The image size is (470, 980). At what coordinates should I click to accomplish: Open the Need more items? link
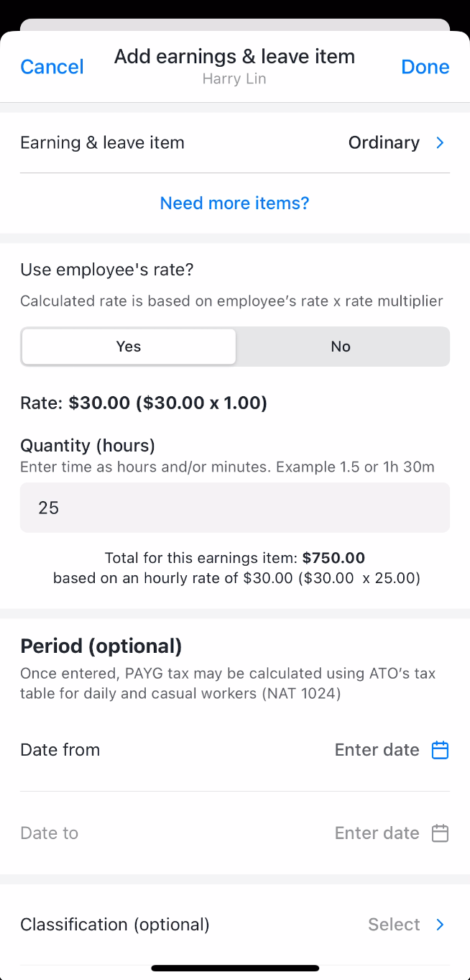click(234, 203)
